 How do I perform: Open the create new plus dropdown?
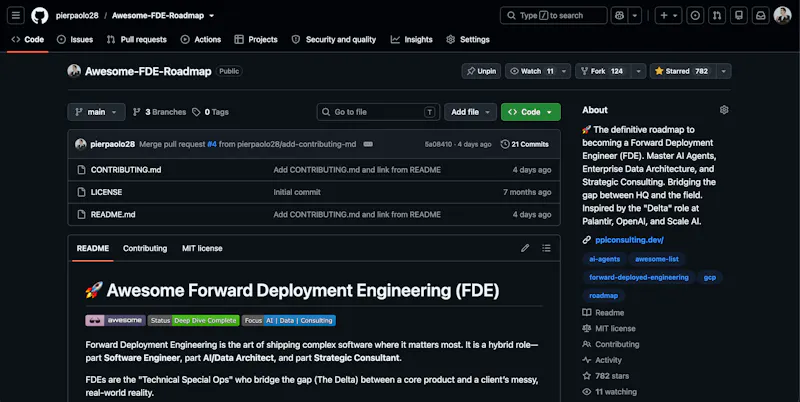click(668, 15)
